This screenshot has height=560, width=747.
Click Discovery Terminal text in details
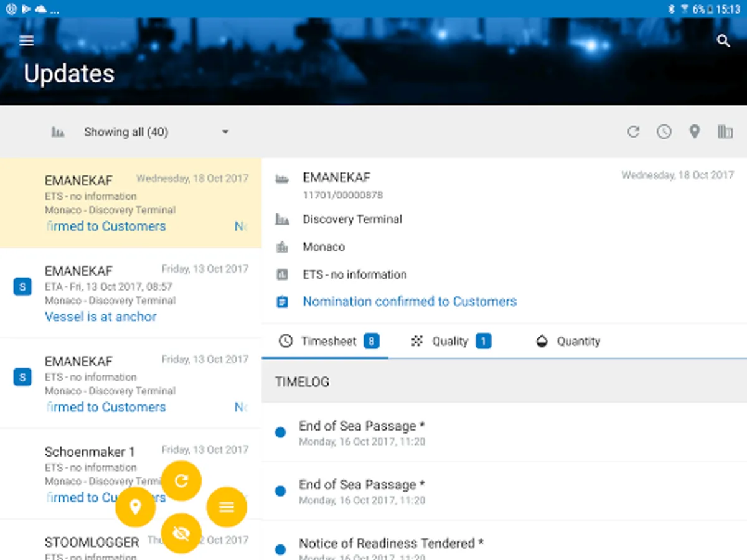[x=352, y=219]
